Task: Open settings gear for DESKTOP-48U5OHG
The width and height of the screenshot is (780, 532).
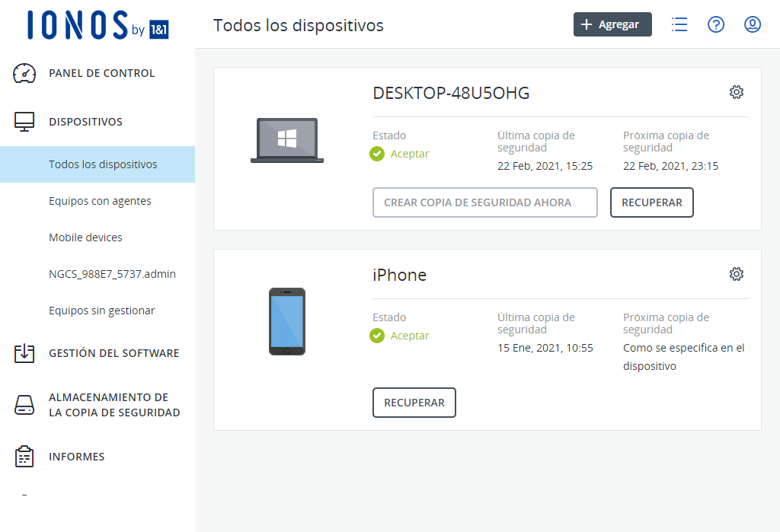Action: pos(737,92)
